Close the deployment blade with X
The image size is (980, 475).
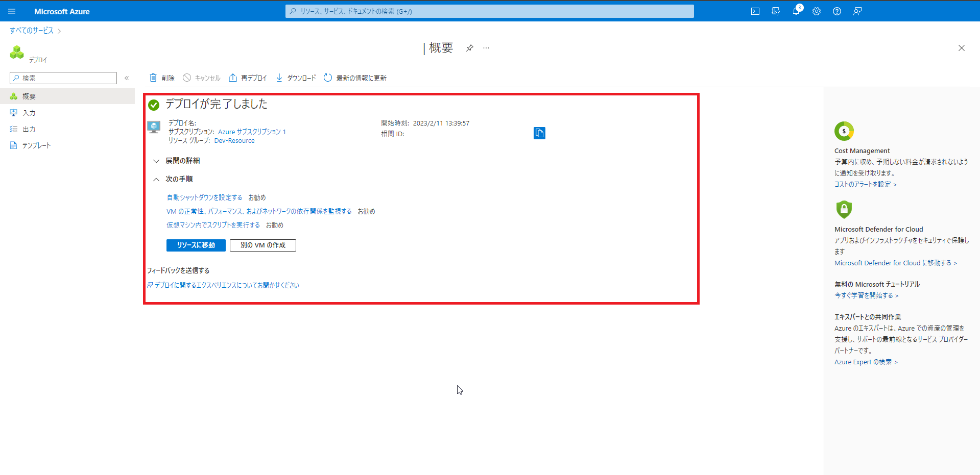pyautogui.click(x=962, y=48)
